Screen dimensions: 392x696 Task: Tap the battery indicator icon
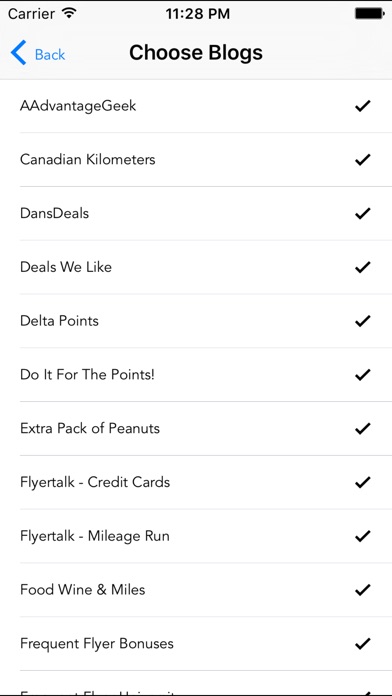(x=369, y=14)
